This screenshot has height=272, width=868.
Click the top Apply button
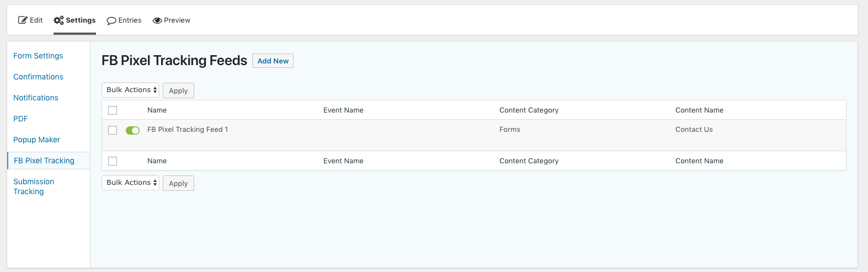pyautogui.click(x=178, y=90)
